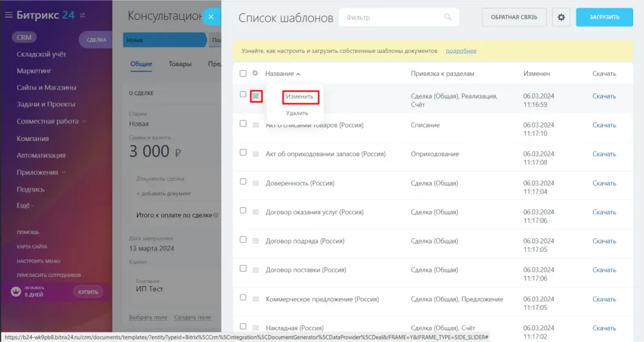Close the side slider with X button
644x342 pixels.
tap(211, 17)
